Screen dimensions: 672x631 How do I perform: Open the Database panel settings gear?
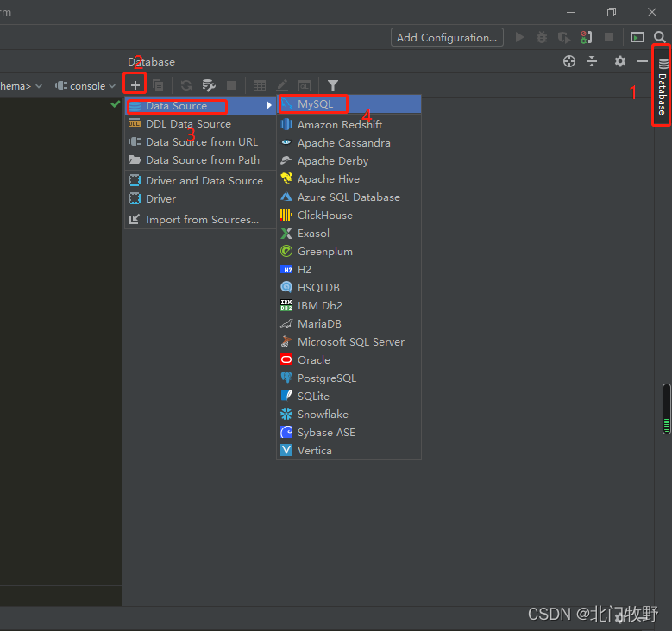click(x=620, y=61)
